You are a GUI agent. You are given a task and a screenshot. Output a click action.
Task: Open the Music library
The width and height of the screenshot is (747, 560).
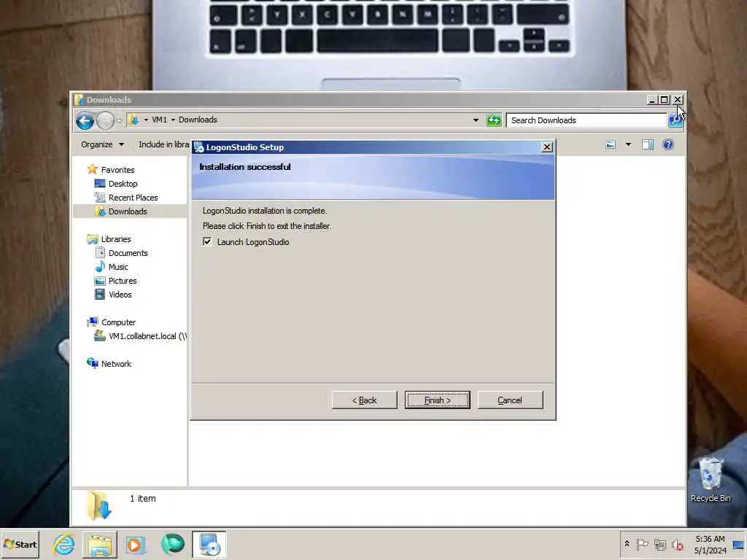click(x=118, y=267)
